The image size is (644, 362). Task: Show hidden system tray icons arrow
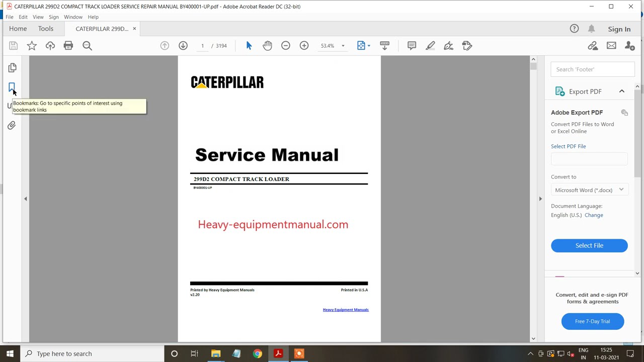pos(530,353)
